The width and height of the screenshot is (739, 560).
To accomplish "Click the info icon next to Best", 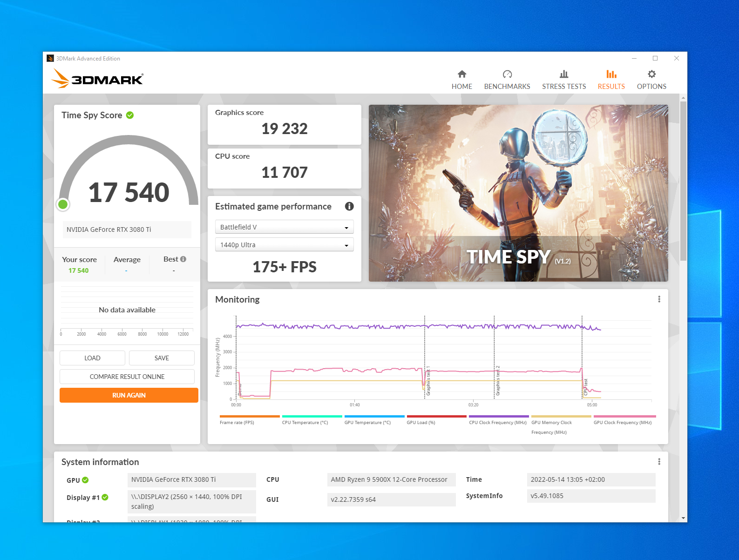I will 183,259.
